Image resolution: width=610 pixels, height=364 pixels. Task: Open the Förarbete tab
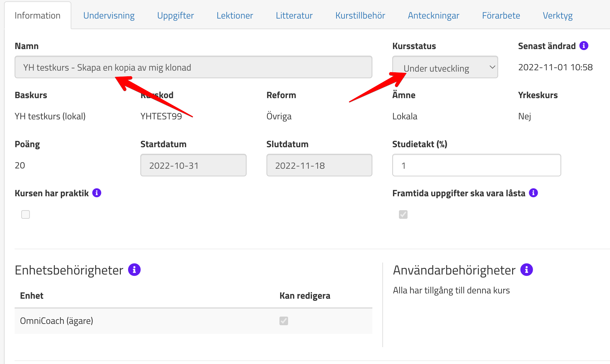(501, 16)
